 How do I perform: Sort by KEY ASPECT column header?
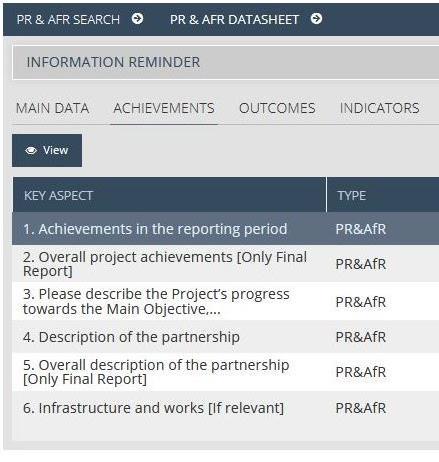point(169,195)
